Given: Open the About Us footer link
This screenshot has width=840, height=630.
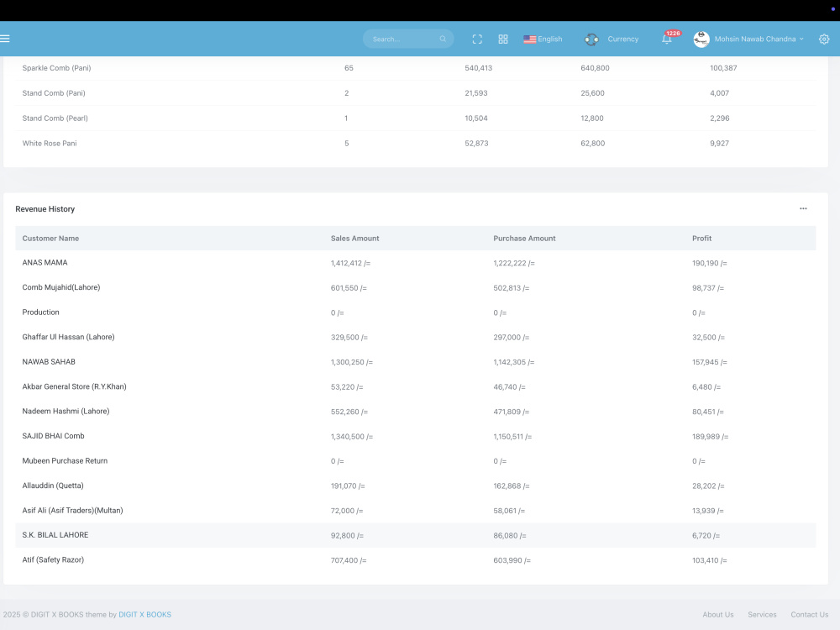Looking at the screenshot, I should 718,615.
